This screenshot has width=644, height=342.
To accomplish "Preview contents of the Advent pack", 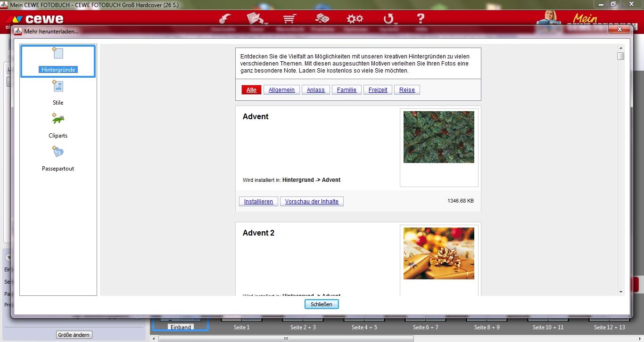I will click(312, 202).
